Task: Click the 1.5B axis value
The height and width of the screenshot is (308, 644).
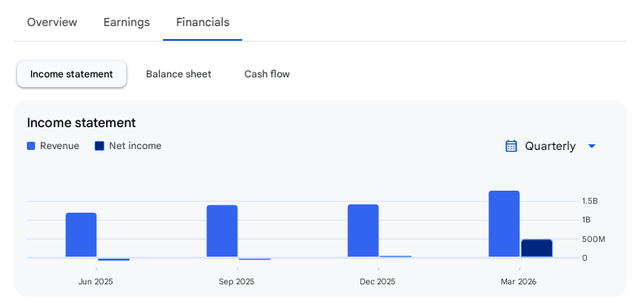Action: click(x=589, y=201)
